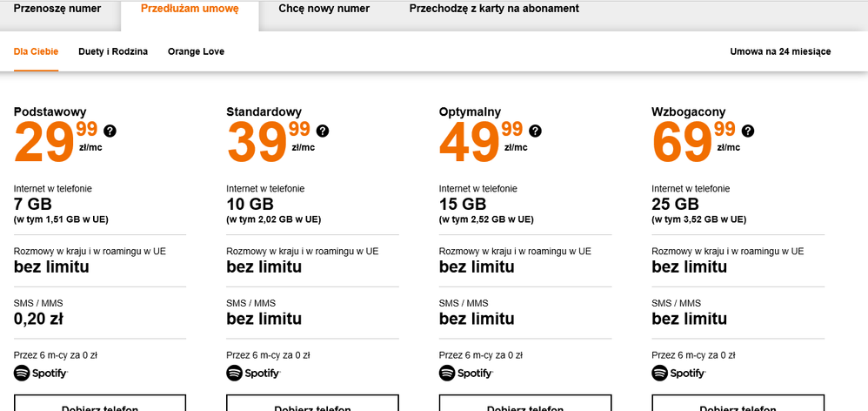The width and height of the screenshot is (868, 411).
Task: Open question mark beside Optymalny price
Action: [535, 131]
